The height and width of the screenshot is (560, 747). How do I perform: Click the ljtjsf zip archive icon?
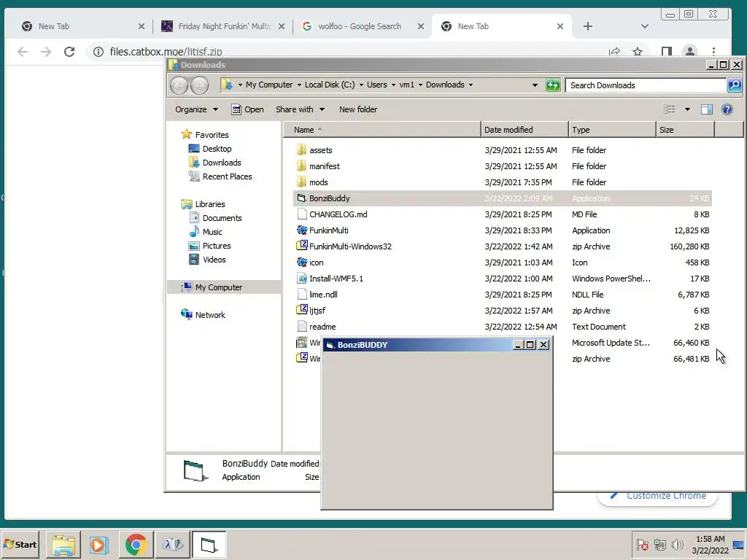tap(301, 311)
